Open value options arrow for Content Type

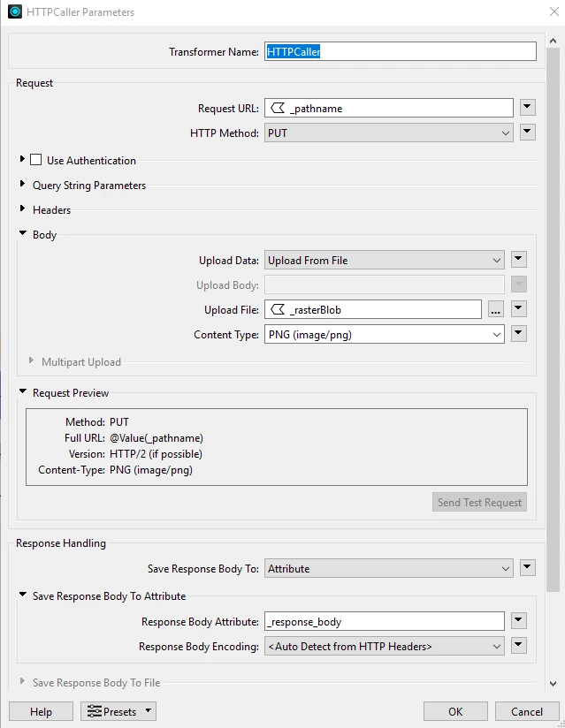point(518,333)
